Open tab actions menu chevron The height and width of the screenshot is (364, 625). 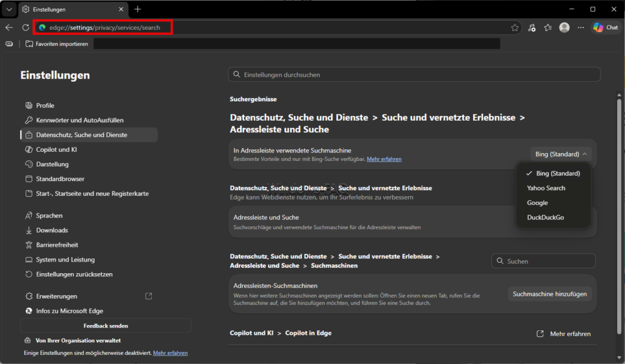[x=9, y=9]
